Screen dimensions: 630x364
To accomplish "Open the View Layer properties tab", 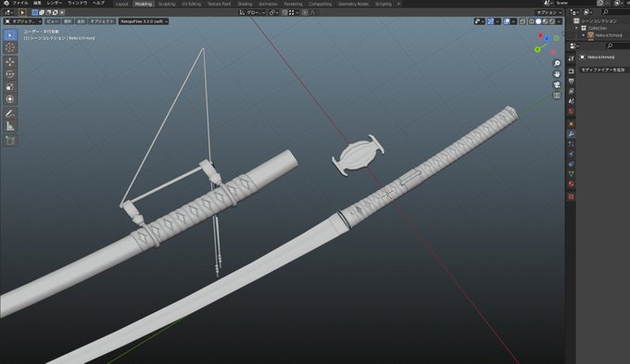I will click(x=571, y=91).
